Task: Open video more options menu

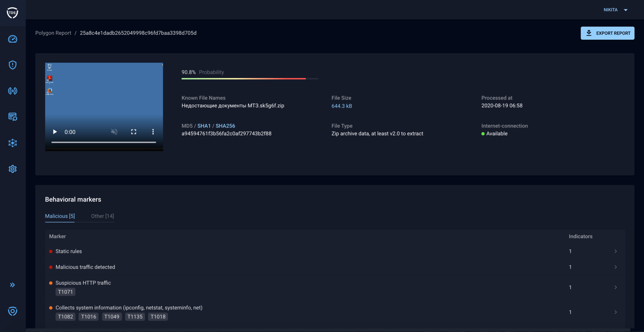Action: [x=153, y=132]
